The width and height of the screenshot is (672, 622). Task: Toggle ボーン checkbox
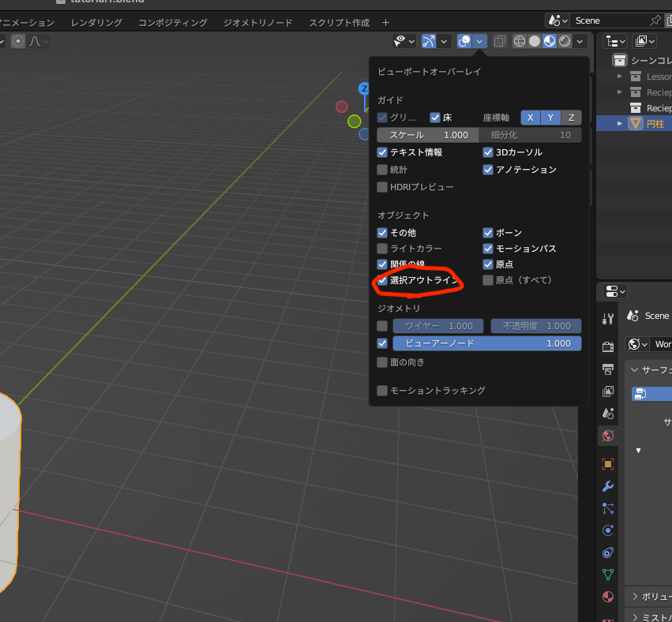[x=488, y=233]
